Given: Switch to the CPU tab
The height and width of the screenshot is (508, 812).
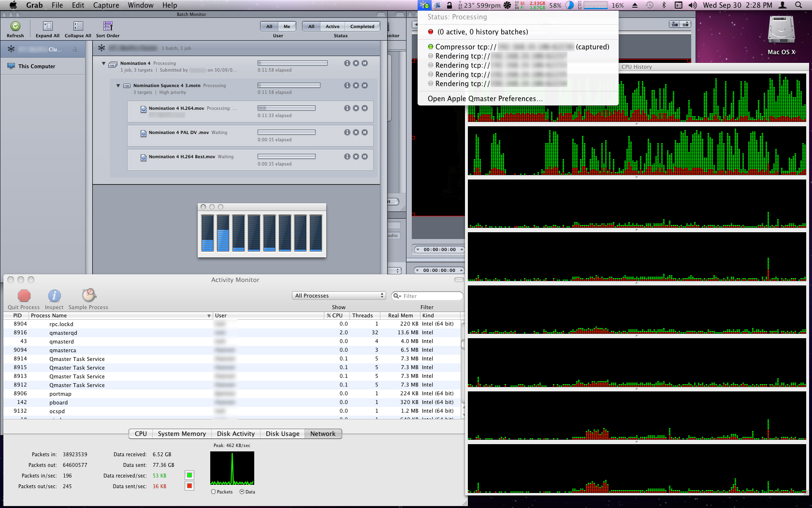Looking at the screenshot, I should point(141,434).
